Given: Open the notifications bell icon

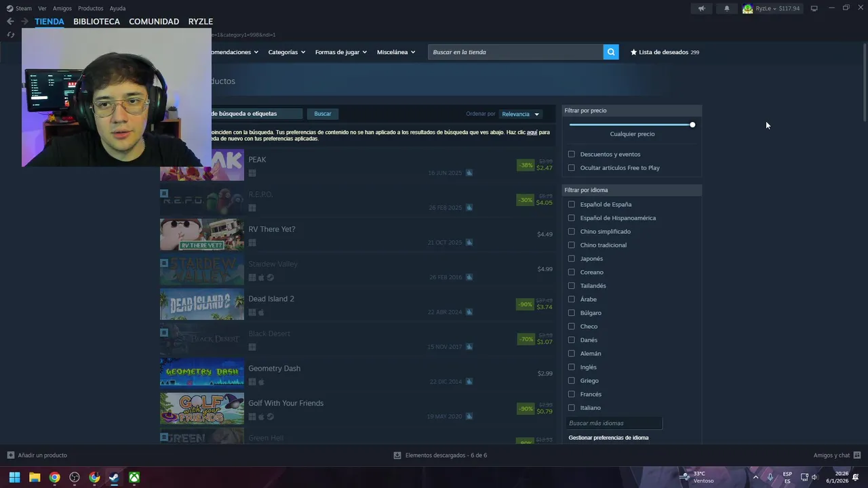Looking at the screenshot, I should tap(727, 9).
